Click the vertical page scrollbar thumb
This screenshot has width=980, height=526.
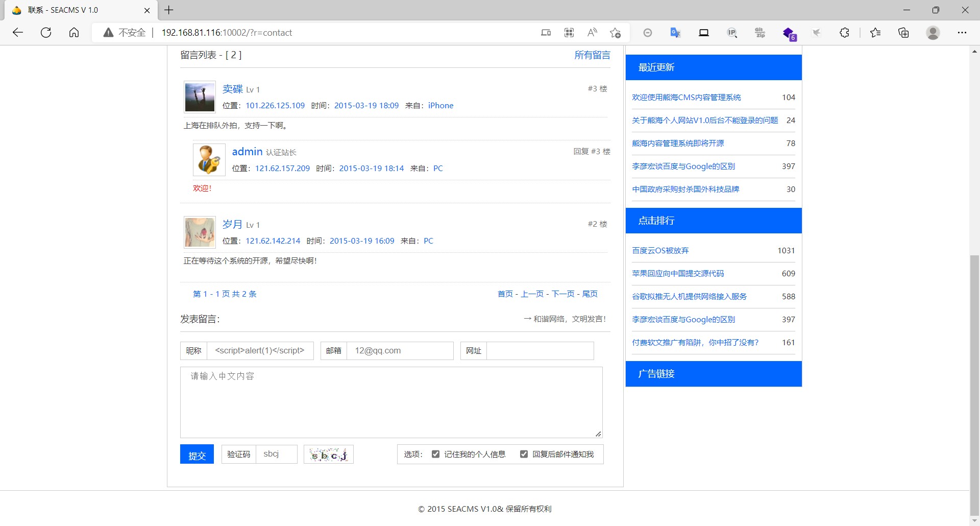[974, 386]
